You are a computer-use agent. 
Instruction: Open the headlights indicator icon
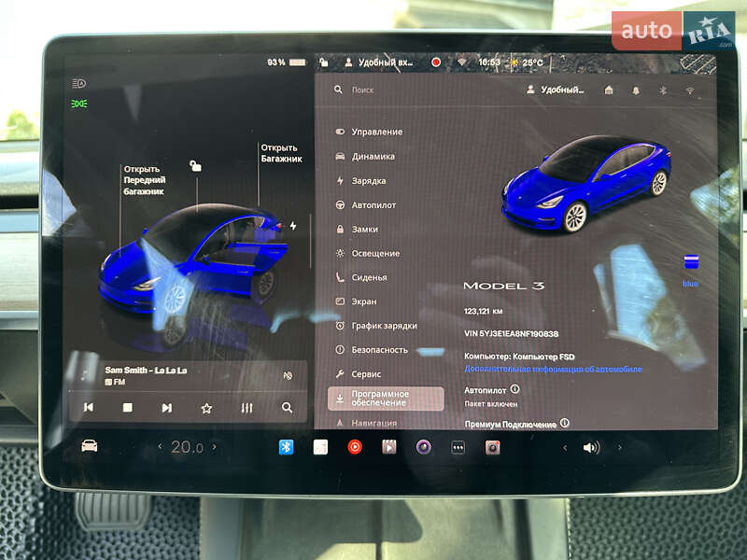[79, 83]
